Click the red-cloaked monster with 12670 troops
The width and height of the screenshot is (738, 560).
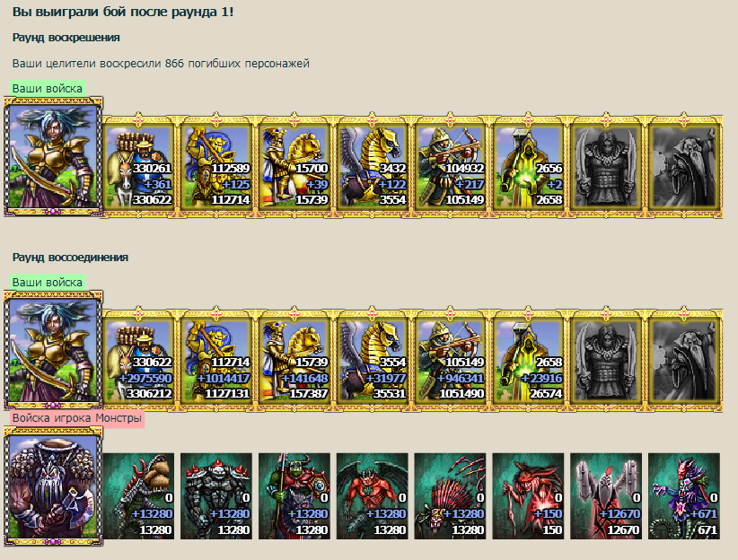pyautogui.click(x=606, y=496)
